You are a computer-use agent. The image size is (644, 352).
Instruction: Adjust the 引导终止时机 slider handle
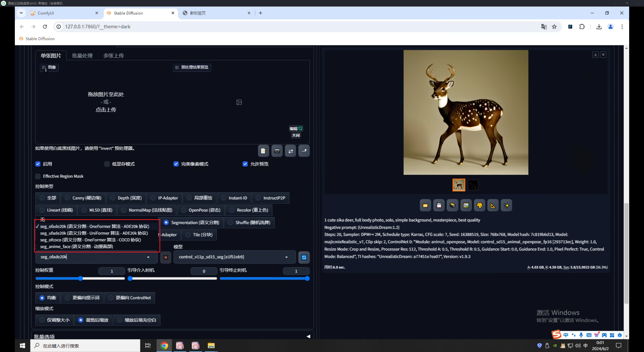(307, 278)
